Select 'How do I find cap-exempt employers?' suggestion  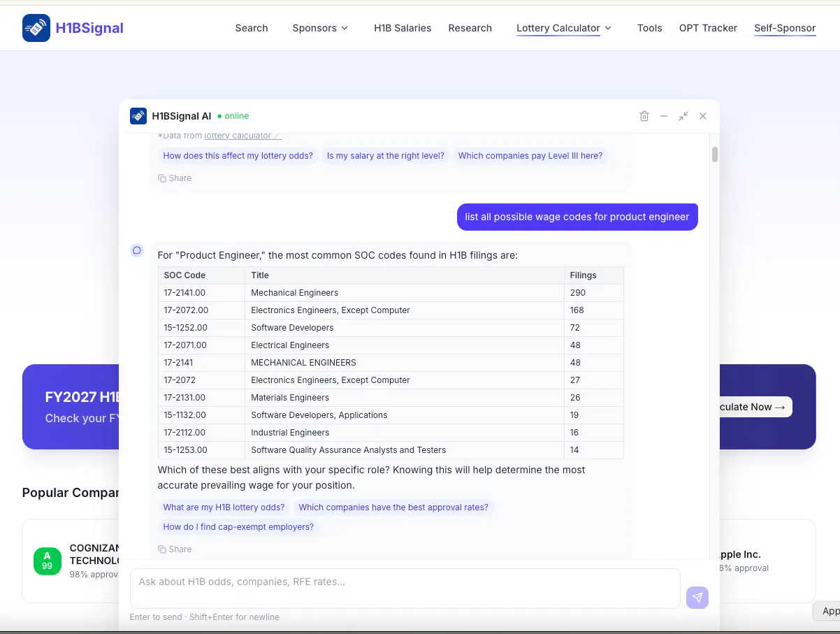(238, 527)
